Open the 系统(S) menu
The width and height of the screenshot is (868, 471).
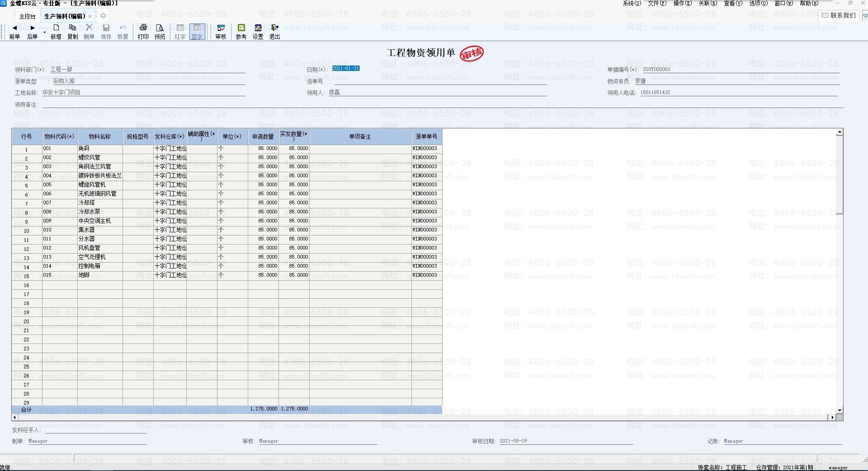(x=632, y=3)
